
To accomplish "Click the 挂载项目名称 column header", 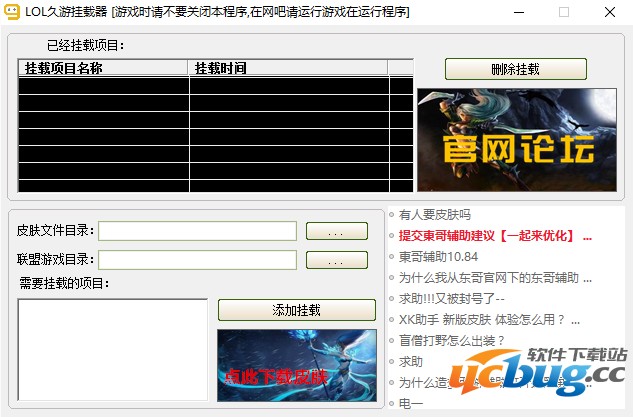I will point(103,68).
